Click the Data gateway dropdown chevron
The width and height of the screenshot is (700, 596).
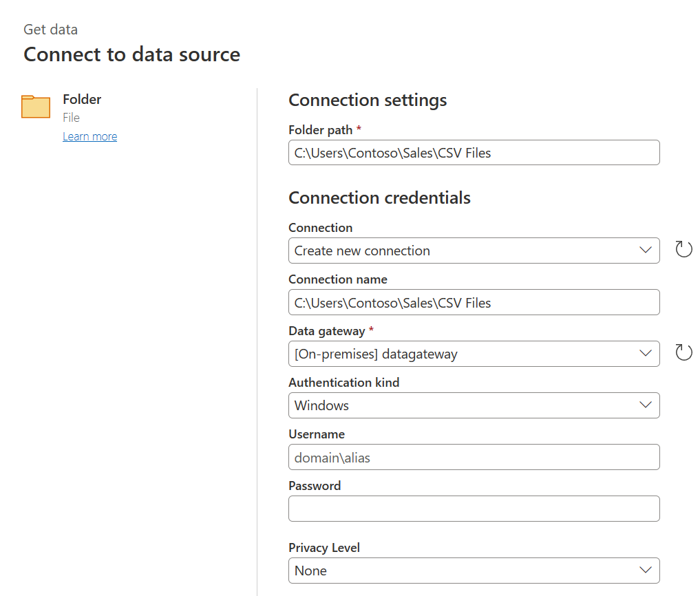(x=646, y=354)
